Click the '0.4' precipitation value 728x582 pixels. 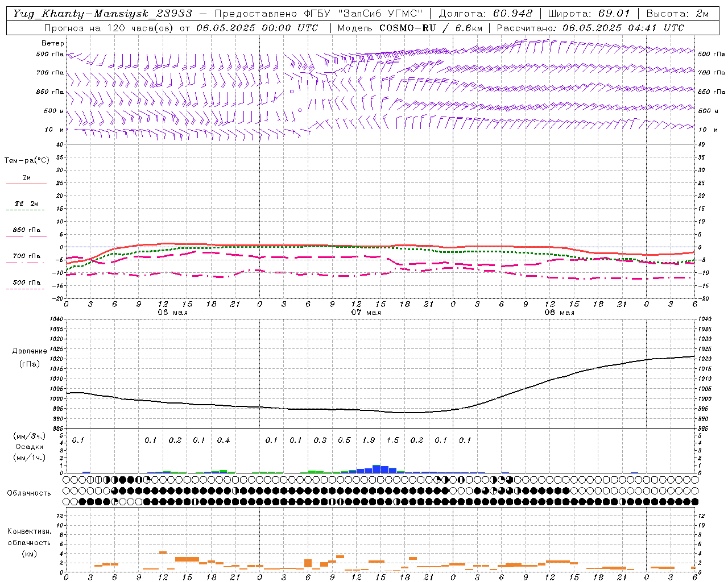click(224, 440)
